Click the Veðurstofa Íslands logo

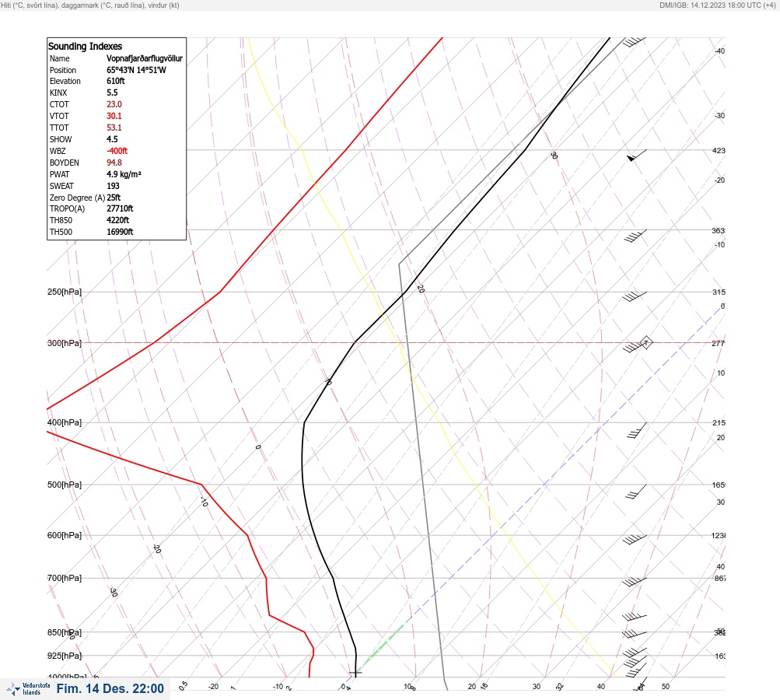pyautogui.click(x=28, y=689)
